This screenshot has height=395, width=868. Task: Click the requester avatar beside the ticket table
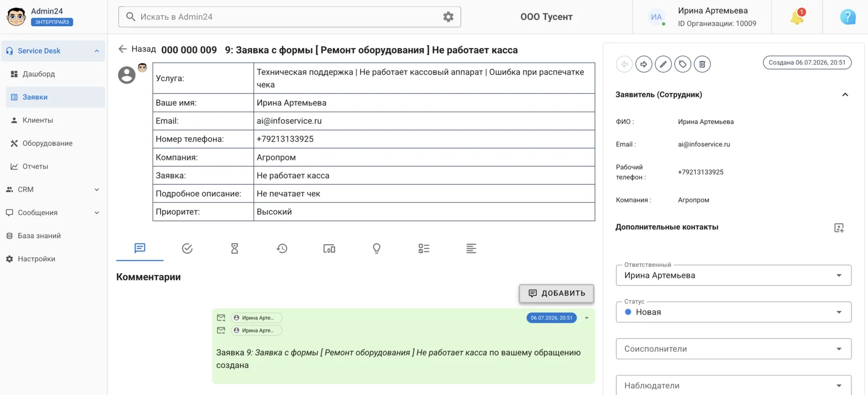pos(127,75)
